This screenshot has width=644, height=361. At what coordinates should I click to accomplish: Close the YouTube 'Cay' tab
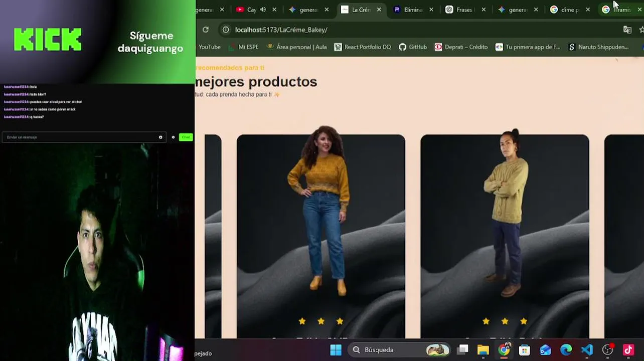[274, 10]
